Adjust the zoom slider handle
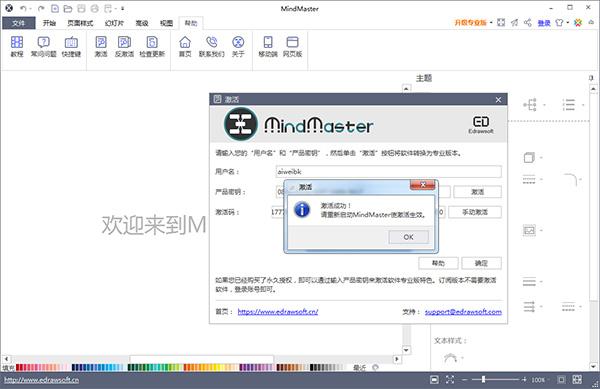The height and width of the screenshot is (389, 600). click(483, 379)
